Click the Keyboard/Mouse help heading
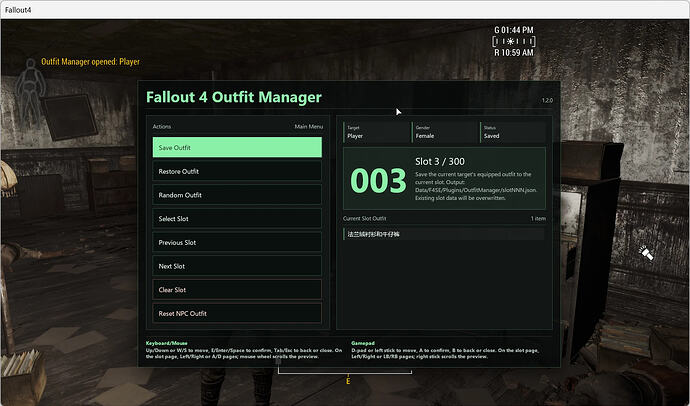 pyautogui.click(x=166, y=343)
